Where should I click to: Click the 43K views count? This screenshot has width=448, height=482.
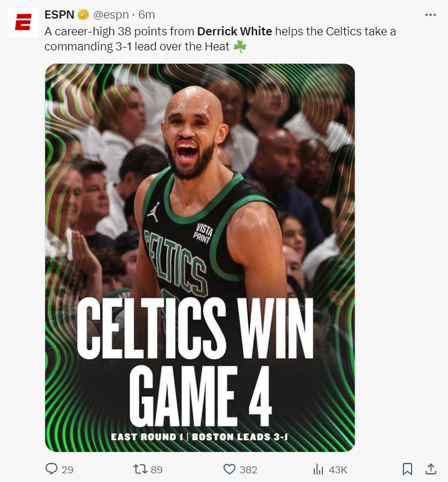coord(338,470)
